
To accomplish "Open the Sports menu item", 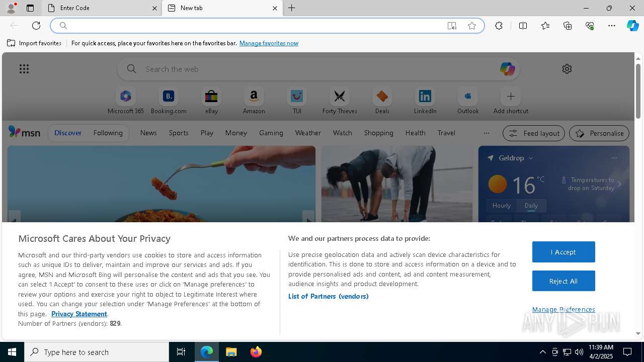I will 179,133.
